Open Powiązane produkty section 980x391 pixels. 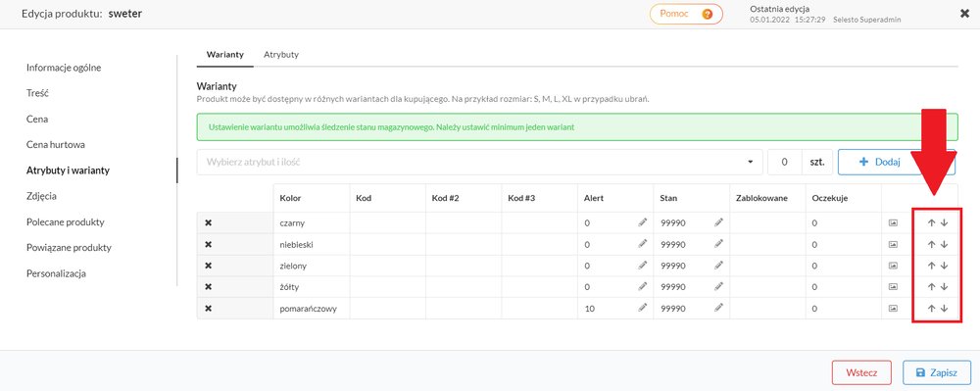click(x=69, y=247)
